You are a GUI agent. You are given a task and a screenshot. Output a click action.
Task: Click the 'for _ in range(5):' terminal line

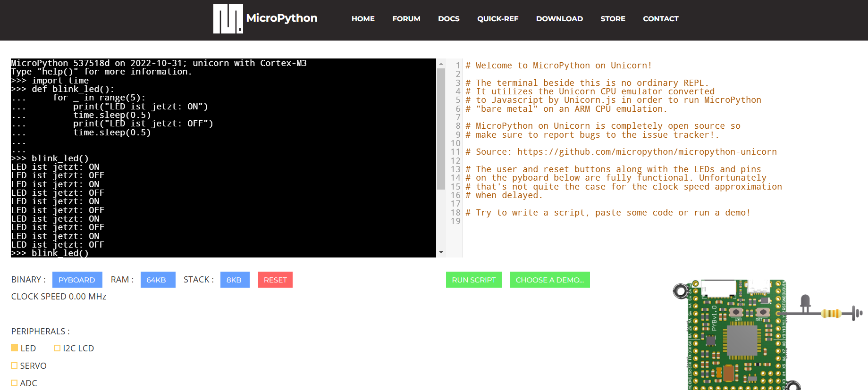coord(78,98)
